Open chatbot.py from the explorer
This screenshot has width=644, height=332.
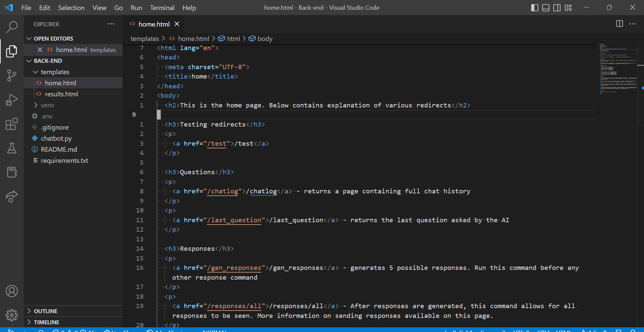56,138
